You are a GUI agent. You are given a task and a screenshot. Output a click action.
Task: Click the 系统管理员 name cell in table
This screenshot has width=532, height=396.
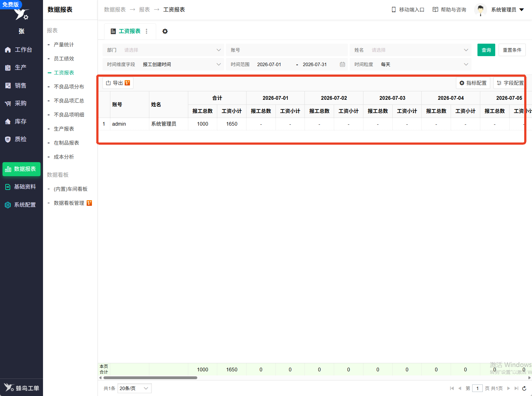click(x=168, y=124)
